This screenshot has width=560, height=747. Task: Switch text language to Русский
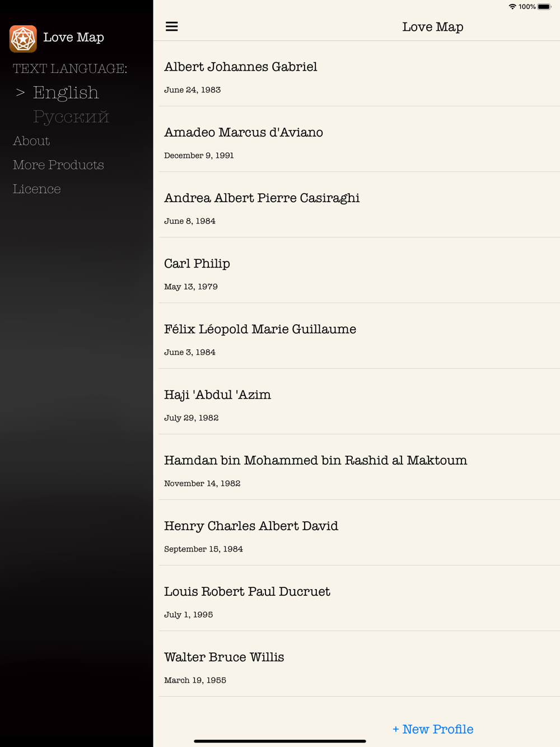pos(71,116)
